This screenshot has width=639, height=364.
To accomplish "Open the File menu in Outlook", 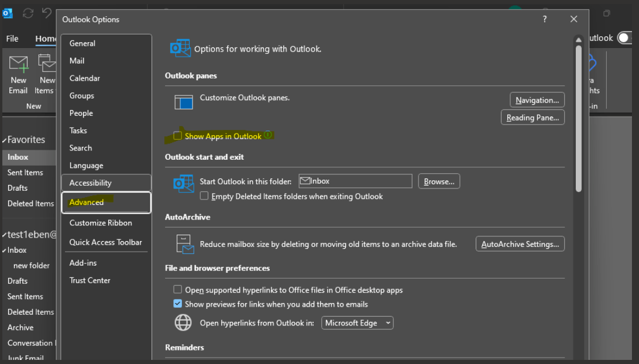I will point(12,39).
